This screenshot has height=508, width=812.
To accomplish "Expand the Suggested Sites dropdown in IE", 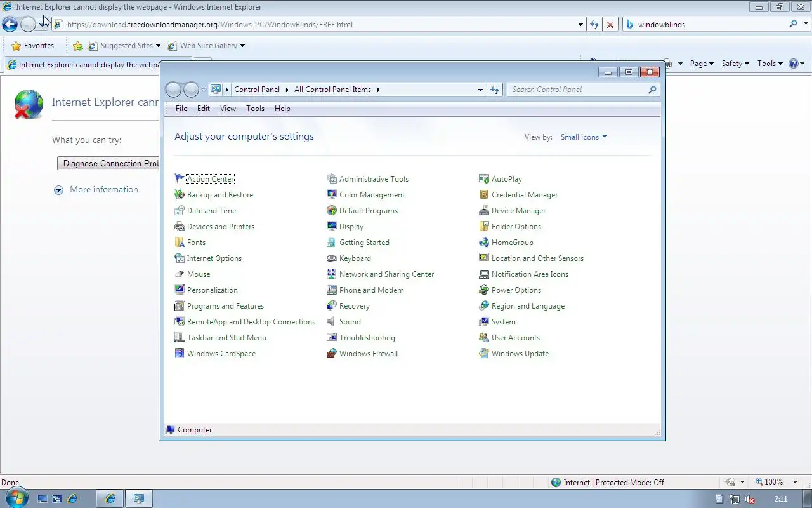I will click(158, 46).
